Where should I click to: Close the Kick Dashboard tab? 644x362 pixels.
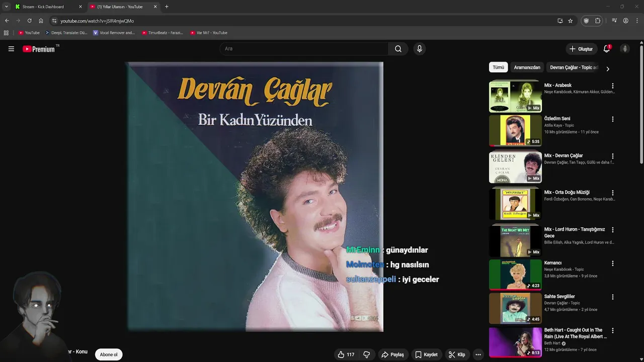tap(80, 7)
